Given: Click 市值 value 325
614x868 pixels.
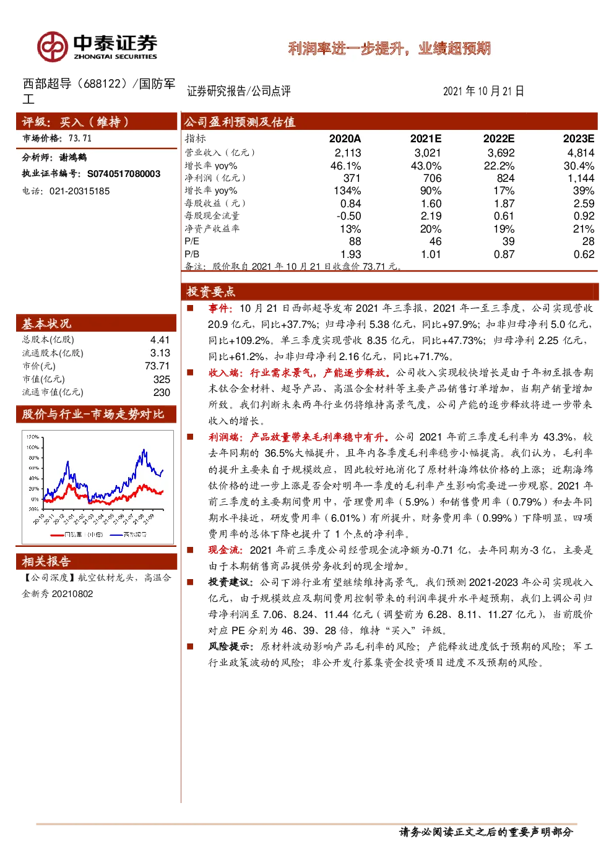Looking at the screenshot, I should 162,379.
